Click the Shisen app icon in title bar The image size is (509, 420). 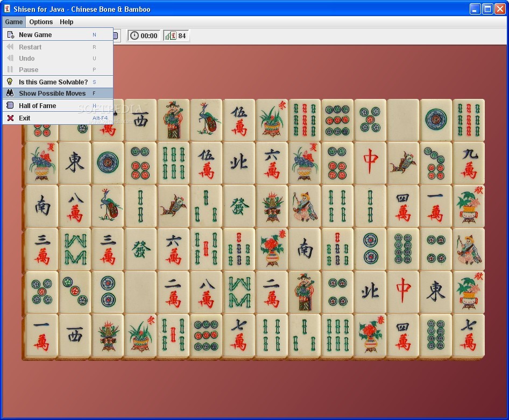click(7, 9)
